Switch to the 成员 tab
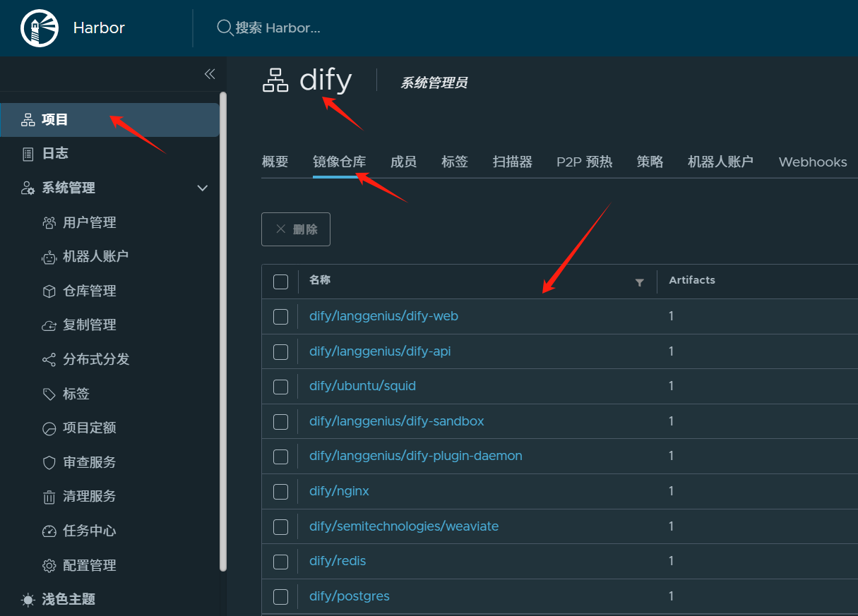The width and height of the screenshot is (858, 616). click(x=403, y=162)
